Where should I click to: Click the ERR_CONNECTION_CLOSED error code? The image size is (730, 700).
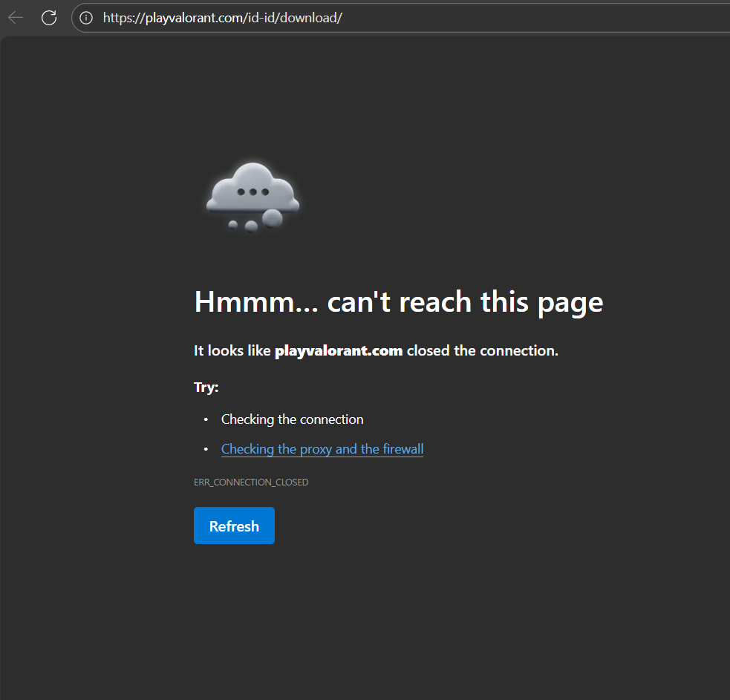[251, 483]
